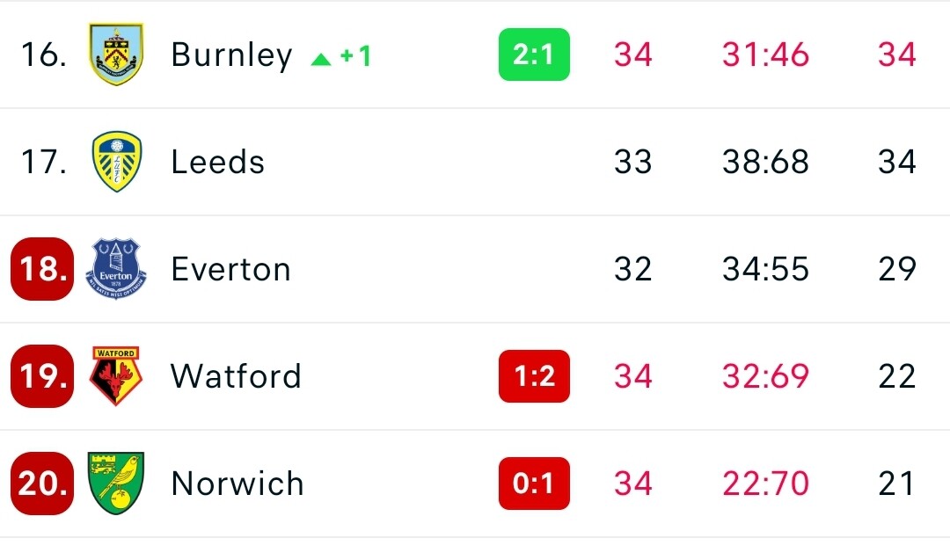The height and width of the screenshot is (560, 950).
Task: Open the Leeds team name
Action: click(x=217, y=162)
